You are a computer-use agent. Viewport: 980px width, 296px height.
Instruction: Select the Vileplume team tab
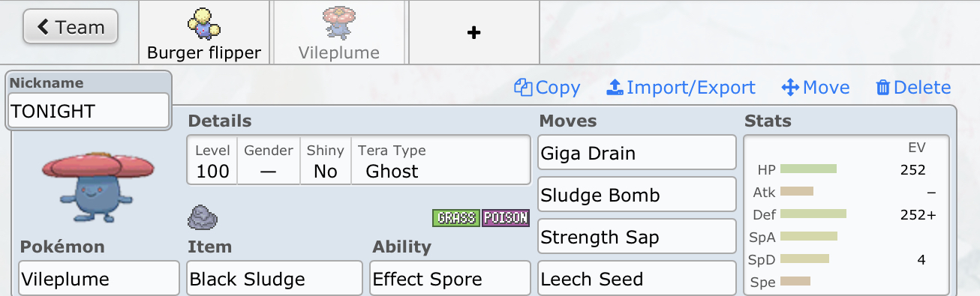click(x=339, y=32)
